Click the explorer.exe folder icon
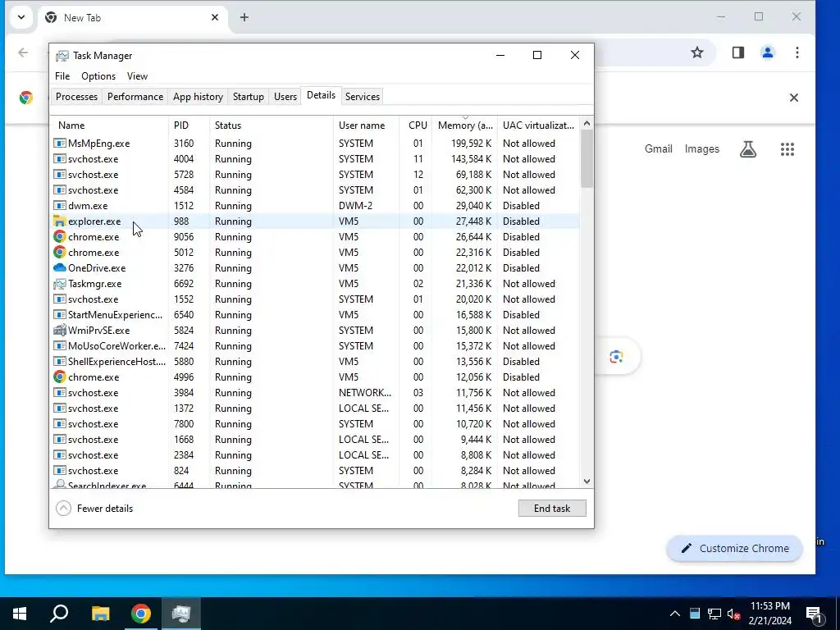 pyautogui.click(x=59, y=221)
